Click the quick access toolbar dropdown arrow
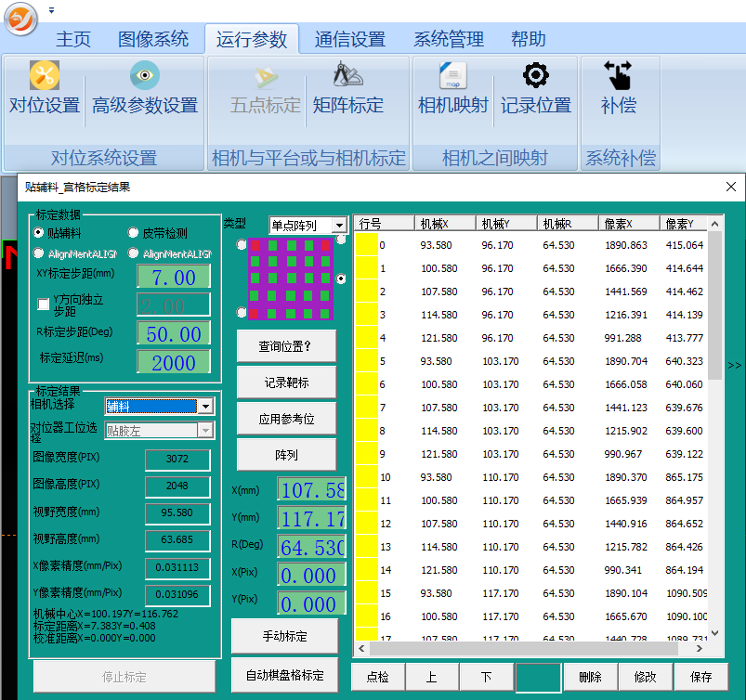Viewport: 746px width, 700px height. point(51,10)
